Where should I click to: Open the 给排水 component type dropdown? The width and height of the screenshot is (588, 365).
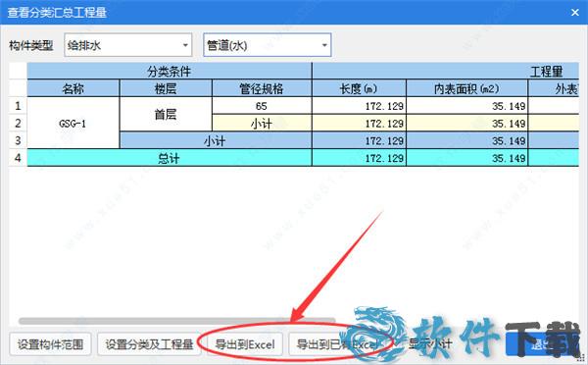[x=127, y=45]
